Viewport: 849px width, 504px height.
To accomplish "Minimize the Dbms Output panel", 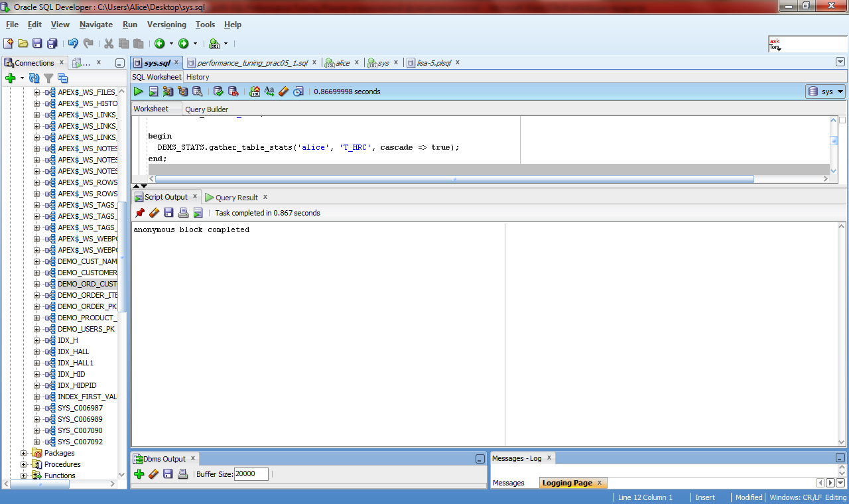I will point(480,459).
